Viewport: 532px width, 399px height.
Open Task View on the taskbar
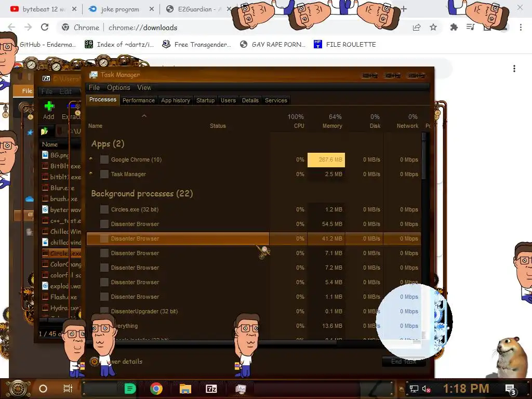68,389
